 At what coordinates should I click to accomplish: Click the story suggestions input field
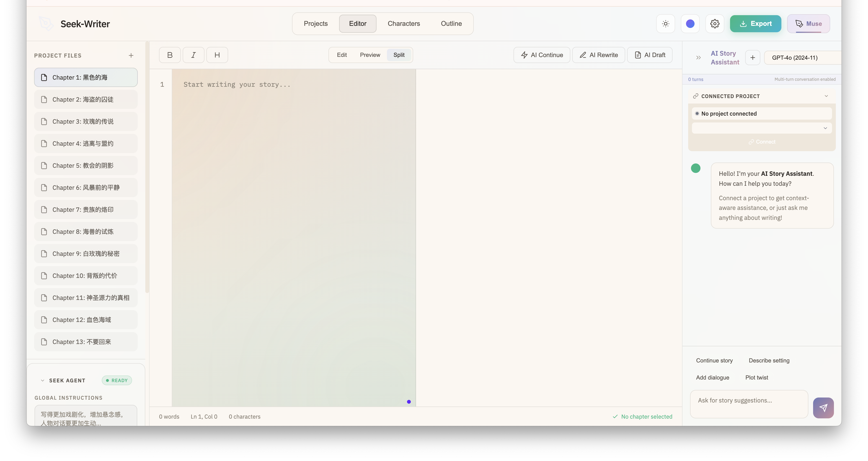[749, 404]
